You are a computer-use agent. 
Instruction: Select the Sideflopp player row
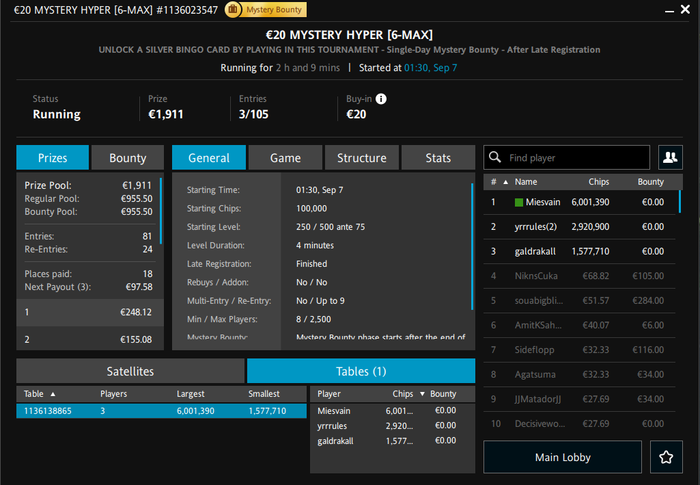click(579, 350)
